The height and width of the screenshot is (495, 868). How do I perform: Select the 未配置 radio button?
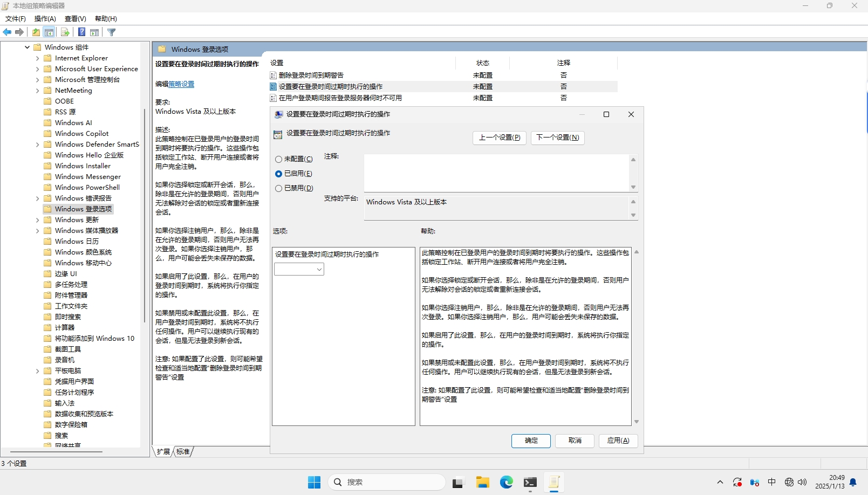[279, 159]
